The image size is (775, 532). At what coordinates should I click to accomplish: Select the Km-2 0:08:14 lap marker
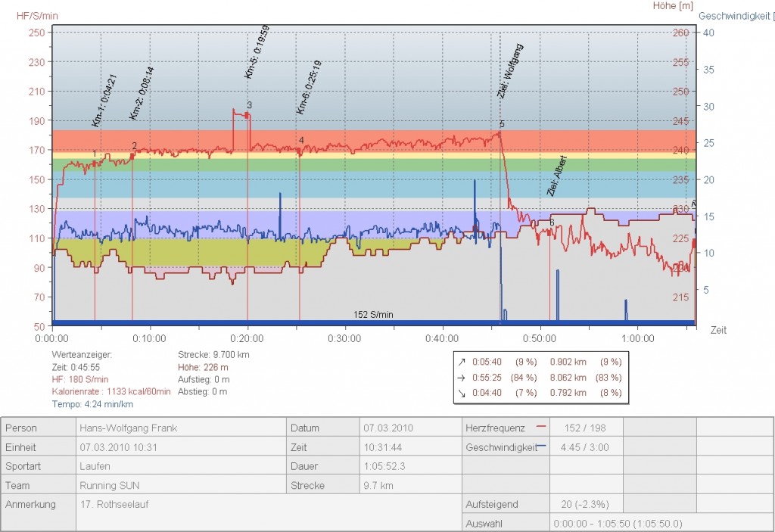pos(142,93)
